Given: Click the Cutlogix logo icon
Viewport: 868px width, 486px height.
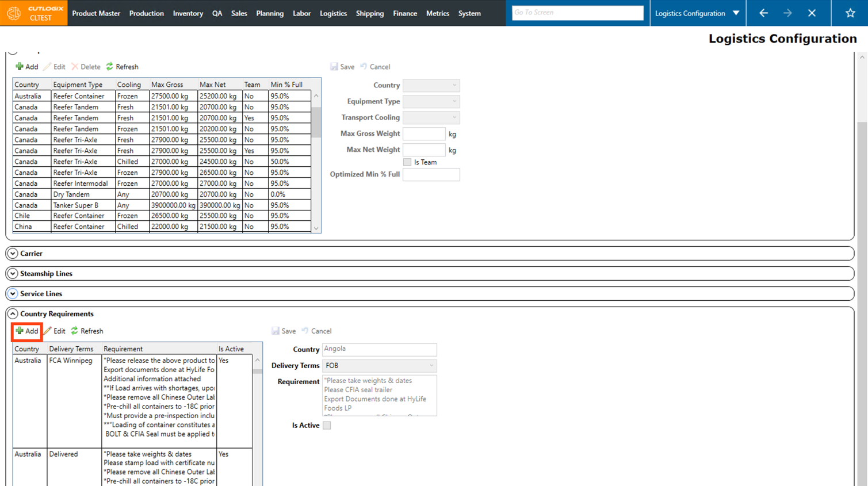Looking at the screenshot, I should (x=14, y=13).
